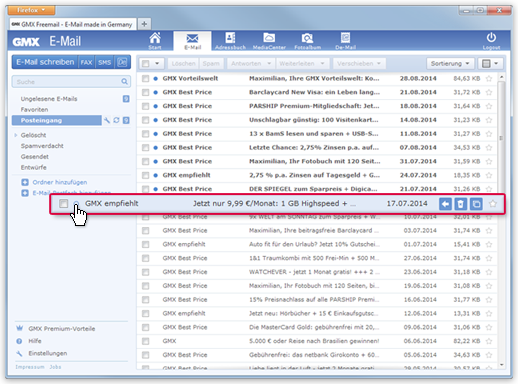Viewport: 518px width, 384px height.
Task: Open the Jobs link
Action: click(x=55, y=367)
